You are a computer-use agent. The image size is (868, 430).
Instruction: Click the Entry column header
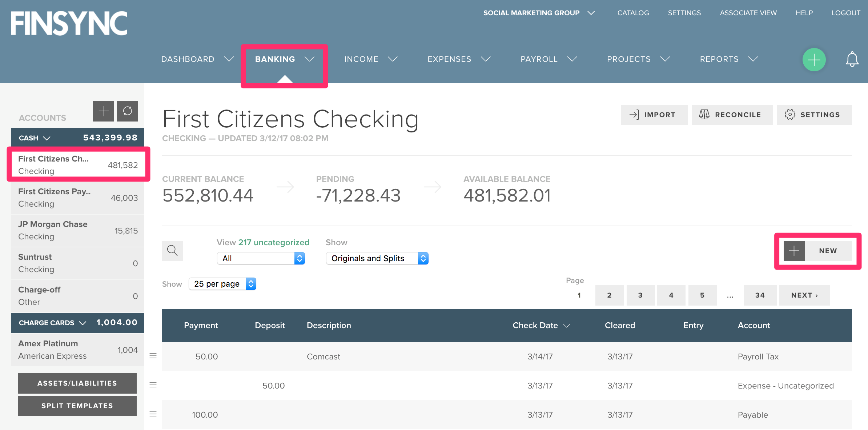tap(693, 325)
